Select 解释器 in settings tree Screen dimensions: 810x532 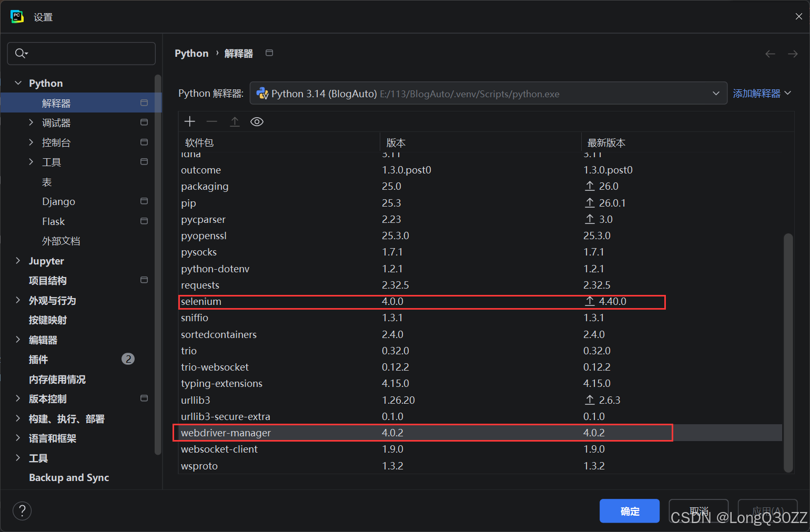(x=81, y=103)
